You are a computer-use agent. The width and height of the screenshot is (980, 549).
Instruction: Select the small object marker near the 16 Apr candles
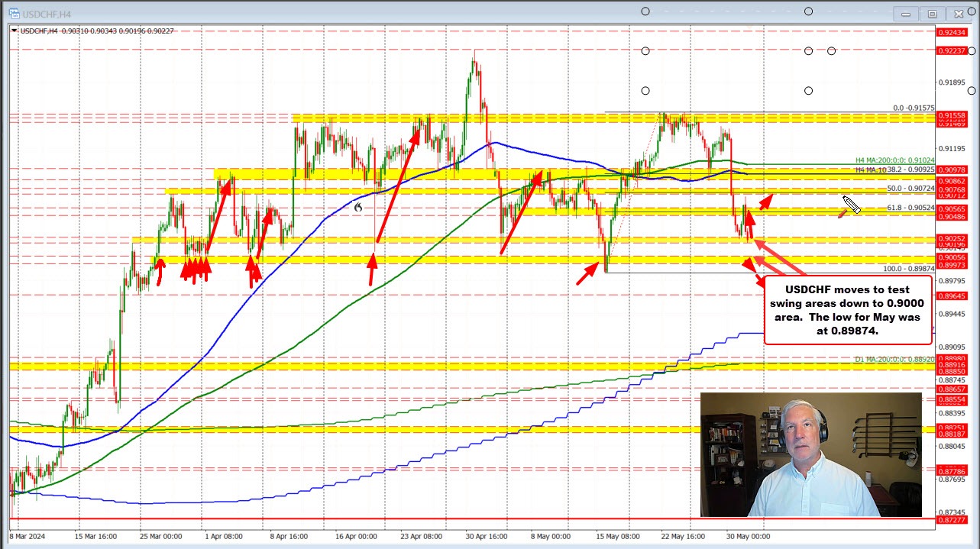point(357,205)
